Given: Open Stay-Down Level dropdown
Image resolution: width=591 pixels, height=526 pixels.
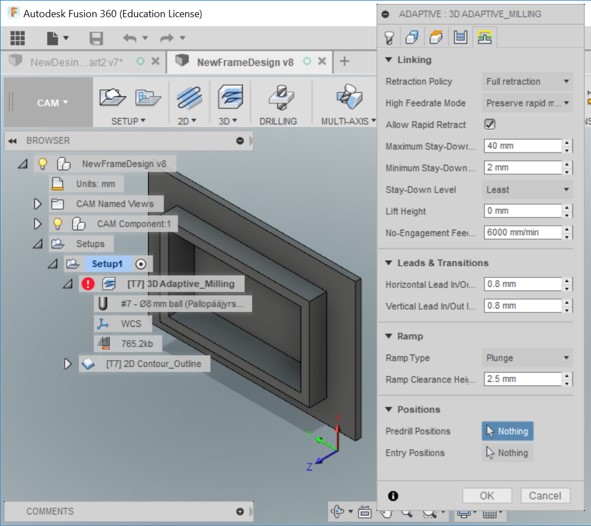Looking at the screenshot, I should click(x=527, y=190).
